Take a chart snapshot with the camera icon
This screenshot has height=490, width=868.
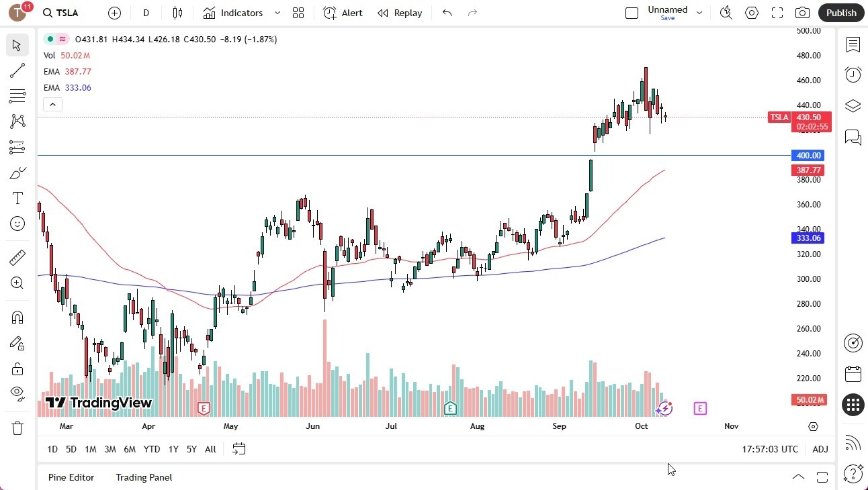click(x=802, y=13)
